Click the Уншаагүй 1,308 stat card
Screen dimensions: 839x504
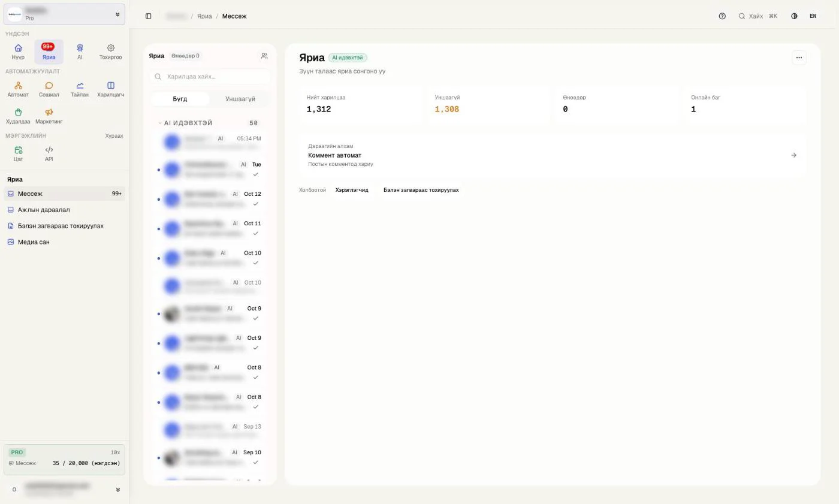point(489,105)
